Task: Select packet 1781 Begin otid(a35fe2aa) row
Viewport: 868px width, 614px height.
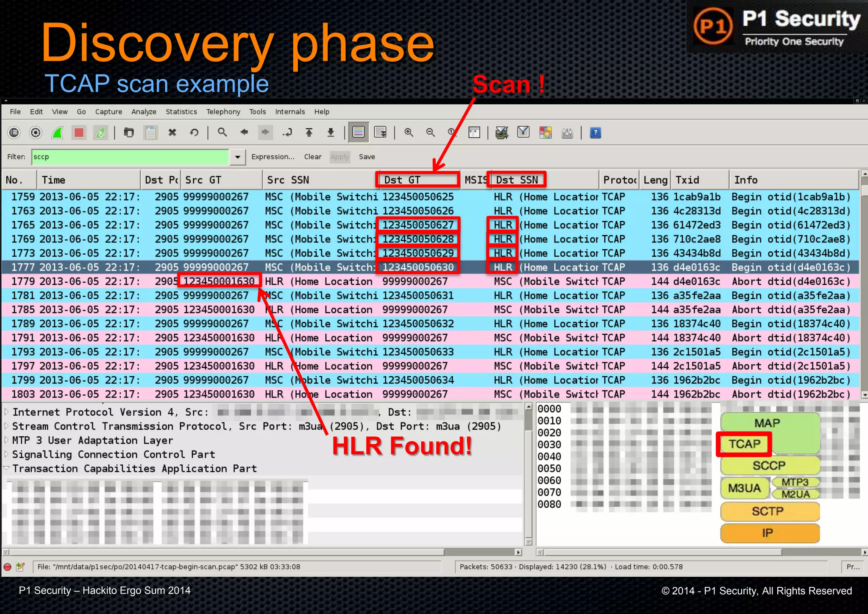Action: point(431,295)
